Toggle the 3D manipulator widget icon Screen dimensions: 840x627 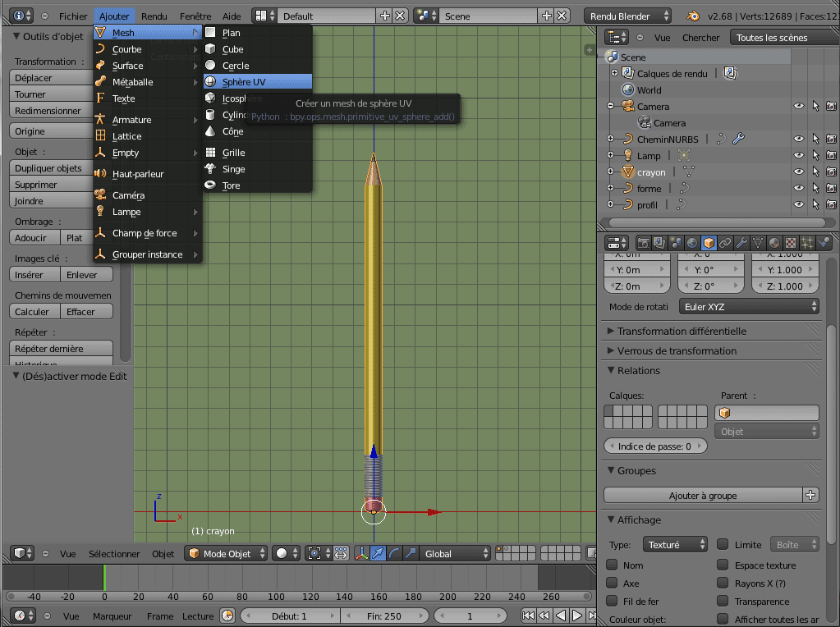click(361, 553)
